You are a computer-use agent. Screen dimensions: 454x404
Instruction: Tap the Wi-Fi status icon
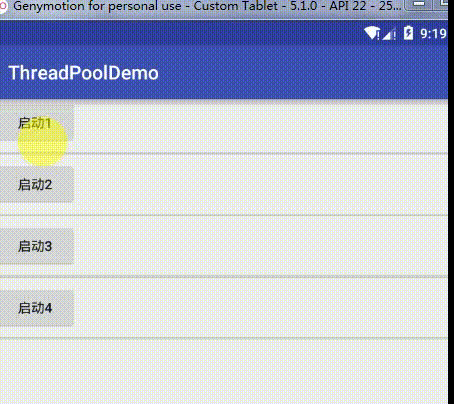372,33
